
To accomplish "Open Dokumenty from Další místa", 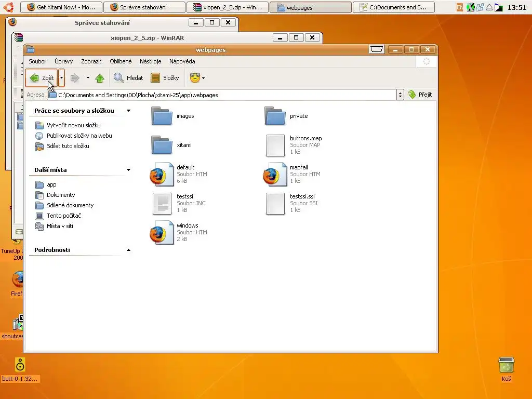I will click(61, 195).
